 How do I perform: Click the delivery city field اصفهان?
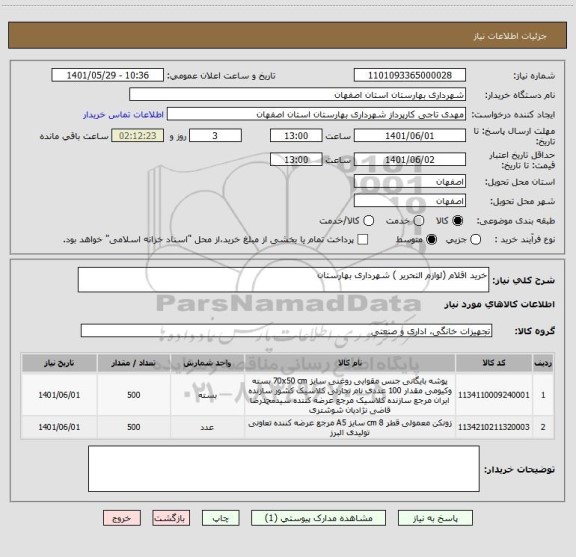pyautogui.click(x=410, y=201)
